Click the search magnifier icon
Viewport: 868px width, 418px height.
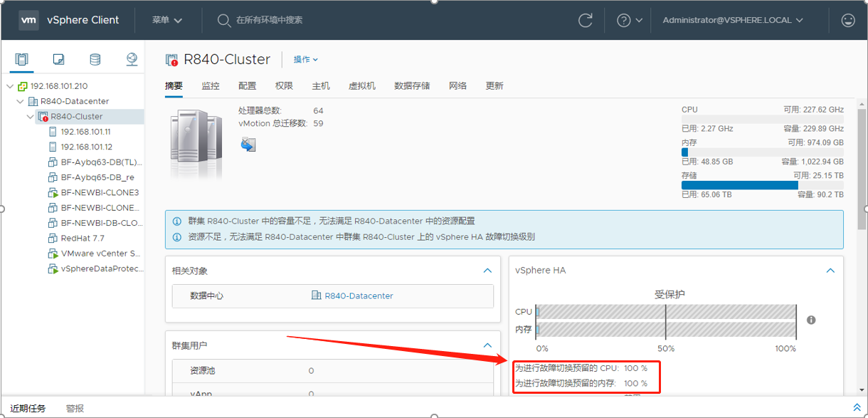[223, 20]
